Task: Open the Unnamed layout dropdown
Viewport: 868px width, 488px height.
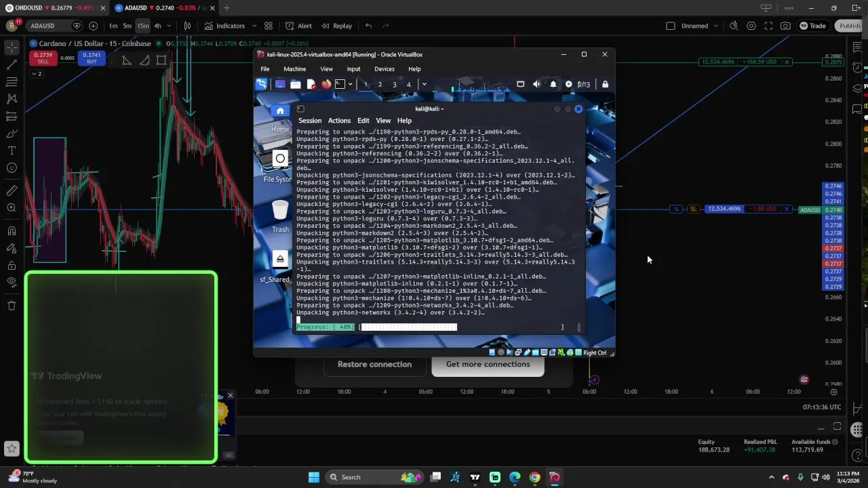Action: (715, 26)
